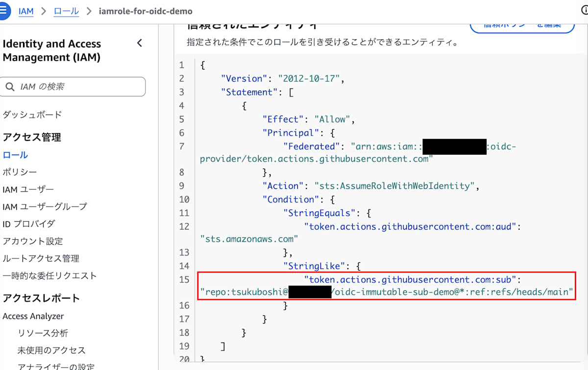This screenshot has width=588, height=370.
Task: Click the "Federated" ARN line
Action: click(x=400, y=146)
